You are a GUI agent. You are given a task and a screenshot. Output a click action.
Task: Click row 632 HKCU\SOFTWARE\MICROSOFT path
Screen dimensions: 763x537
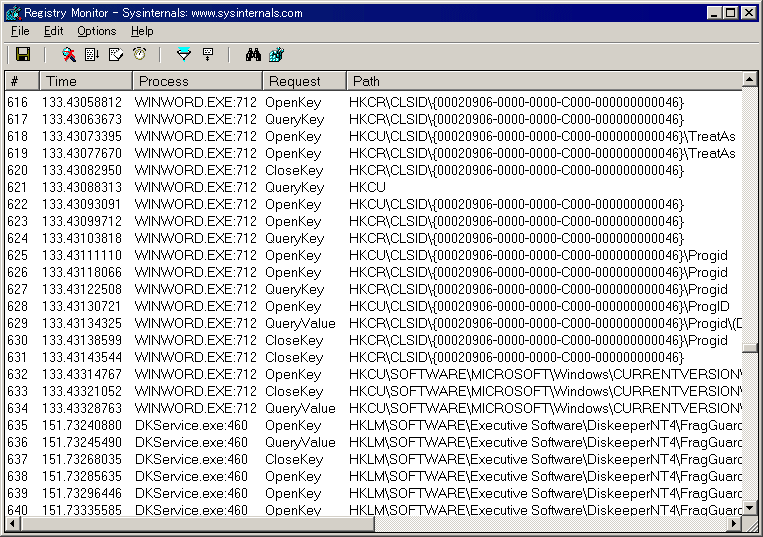click(545, 375)
